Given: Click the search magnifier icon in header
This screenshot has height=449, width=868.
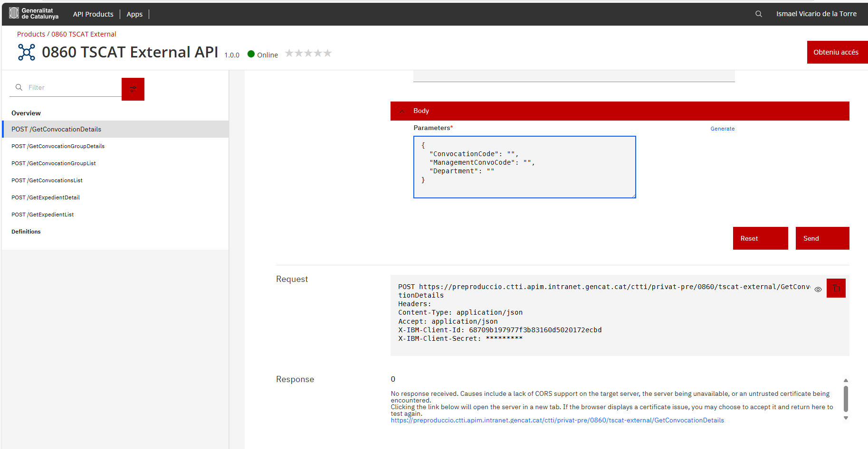Looking at the screenshot, I should pos(759,14).
